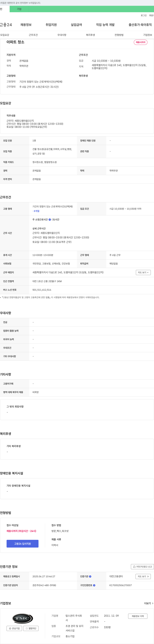Open 채용정보 main menu
The image size is (154, 644).
[26, 25]
